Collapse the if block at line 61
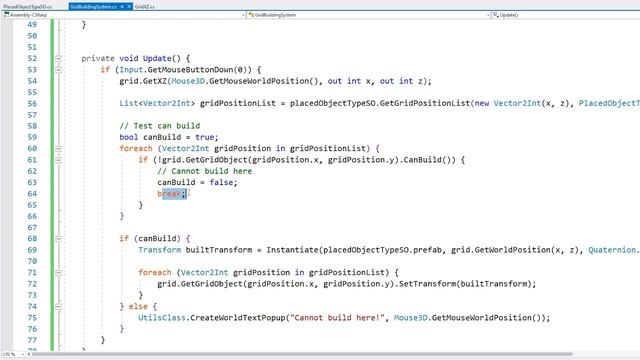The height and width of the screenshot is (360, 640). click(x=58, y=160)
